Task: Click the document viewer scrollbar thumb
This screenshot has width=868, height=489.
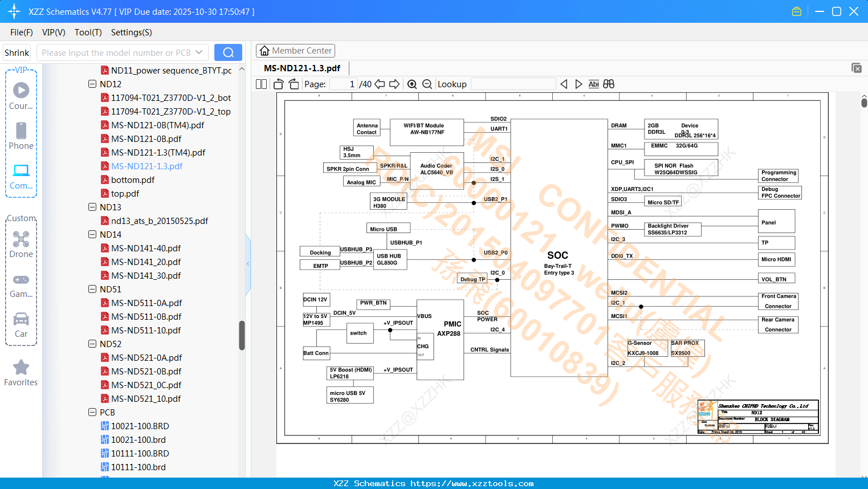Action: (x=864, y=102)
